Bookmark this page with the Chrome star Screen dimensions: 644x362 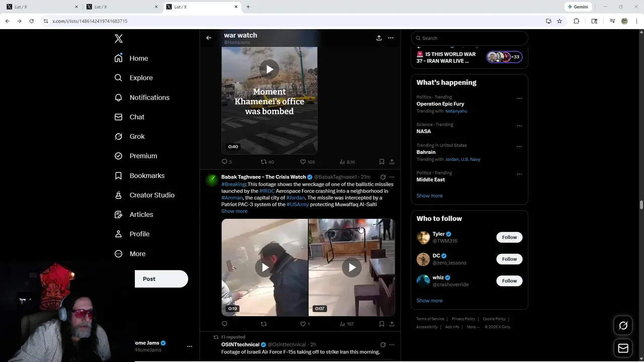(x=559, y=21)
